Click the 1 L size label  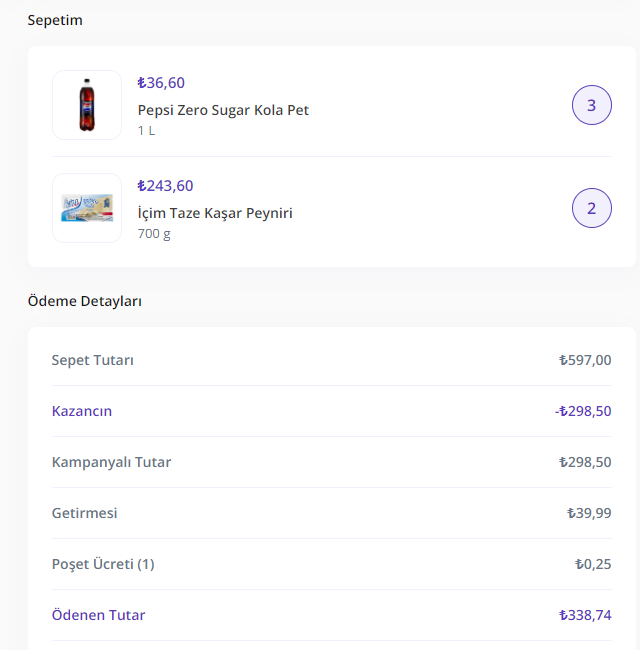point(146,131)
